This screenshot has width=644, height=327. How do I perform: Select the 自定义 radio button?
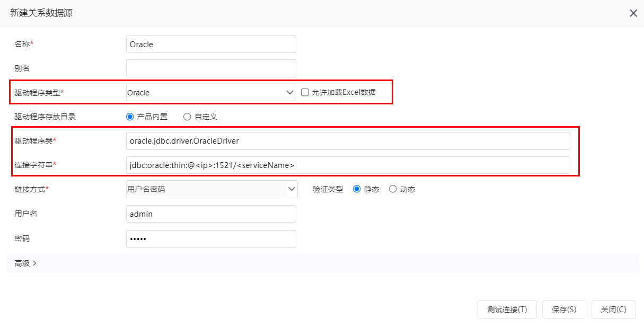point(187,117)
